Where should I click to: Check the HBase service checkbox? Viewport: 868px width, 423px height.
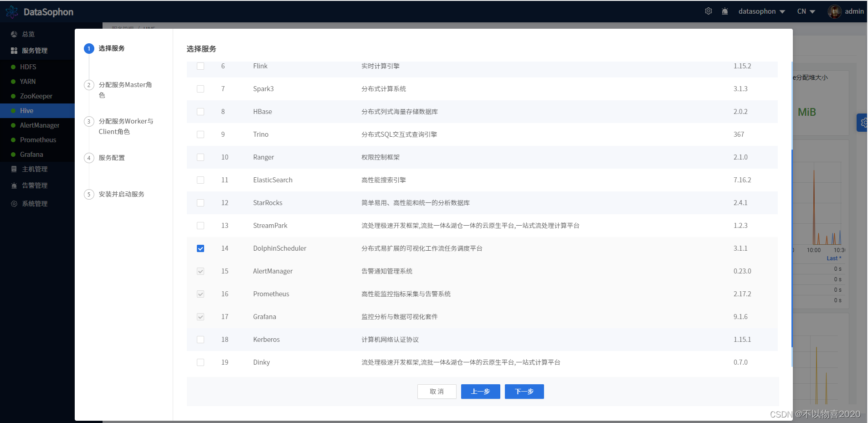pos(200,112)
